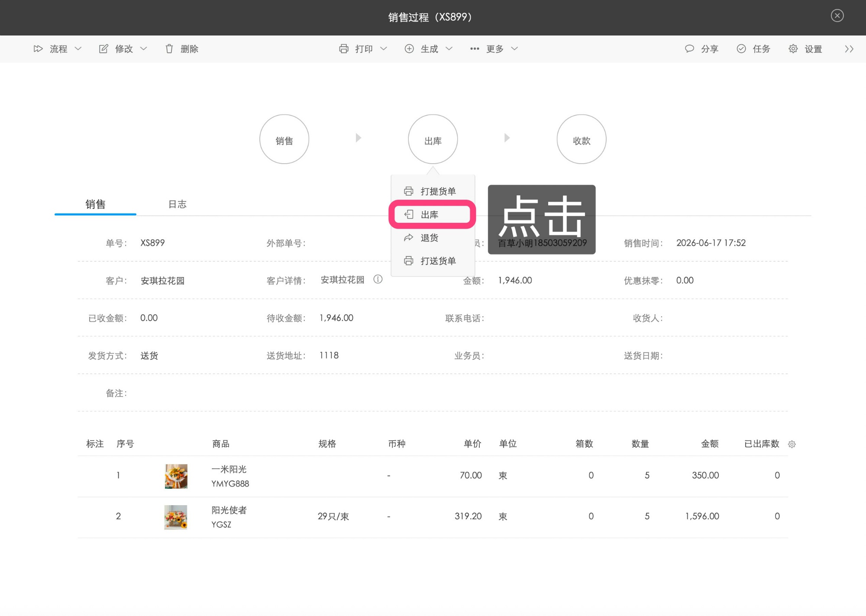The image size is (866, 616).
Task: Click pending amount 1,946.00 next to 待收金额
Action: tap(336, 318)
